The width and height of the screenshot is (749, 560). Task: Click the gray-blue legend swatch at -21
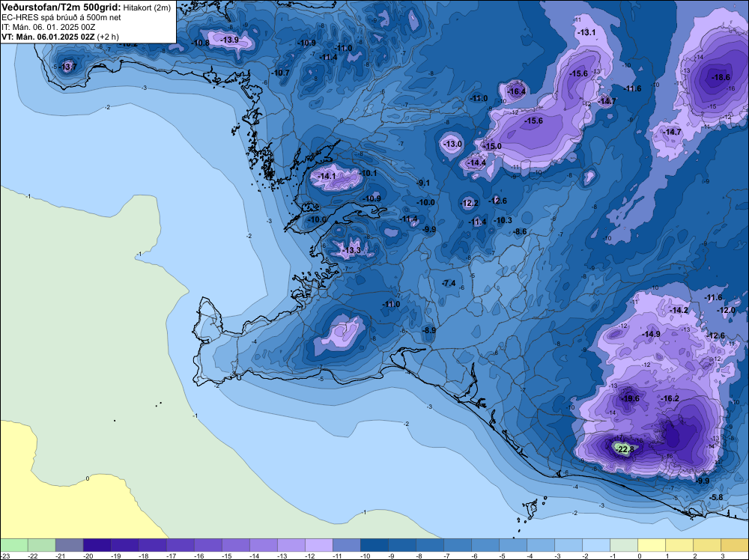(x=69, y=545)
